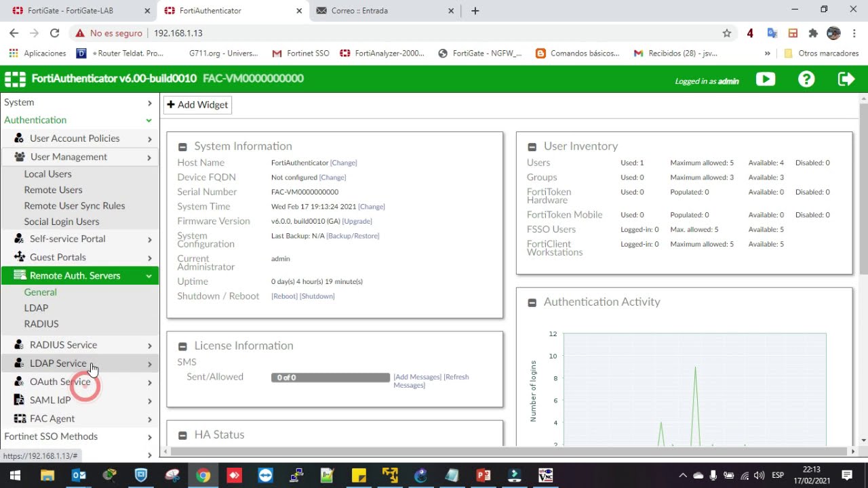Collapse the System Information widget
Viewport: 868px width, 488px height.
(182, 147)
